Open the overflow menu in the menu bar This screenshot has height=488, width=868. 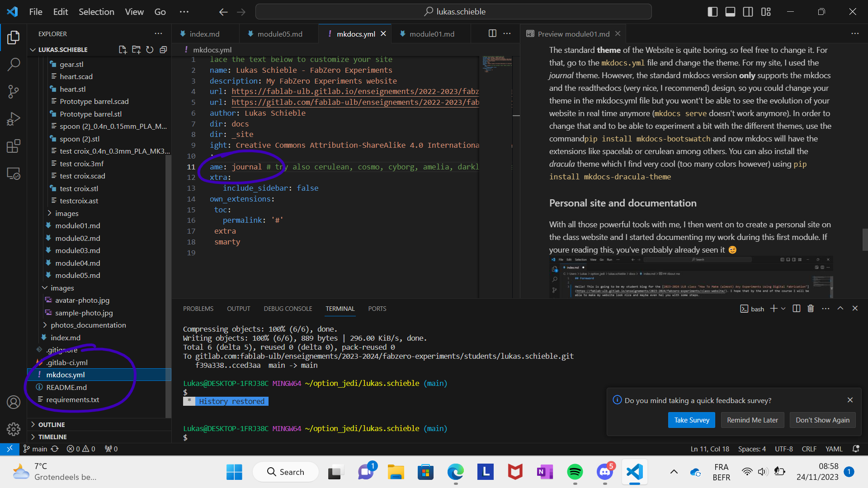pyautogui.click(x=184, y=12)
